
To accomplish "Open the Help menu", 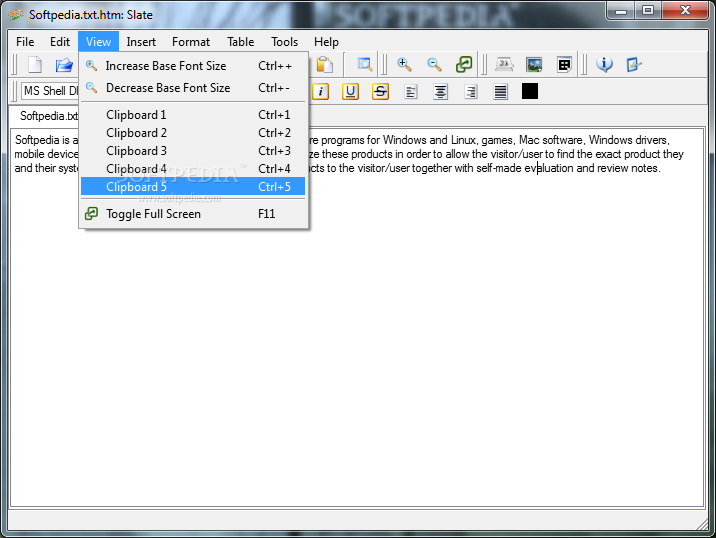I will pos(326,42).
